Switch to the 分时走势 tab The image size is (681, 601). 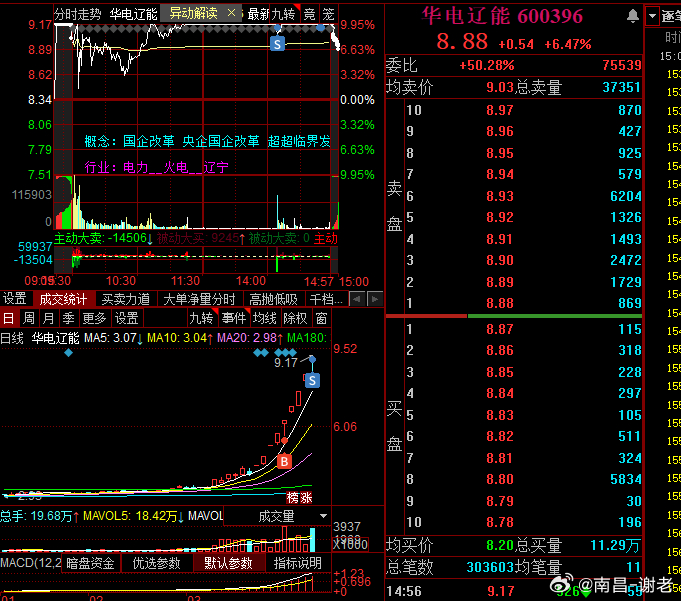[x=78, y=14]
